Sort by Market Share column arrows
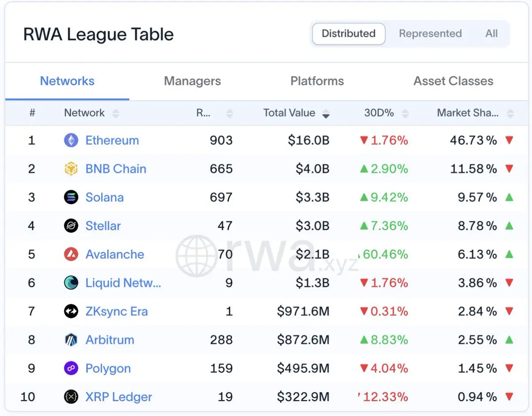The image size is (532, 416). click(510, 114)
